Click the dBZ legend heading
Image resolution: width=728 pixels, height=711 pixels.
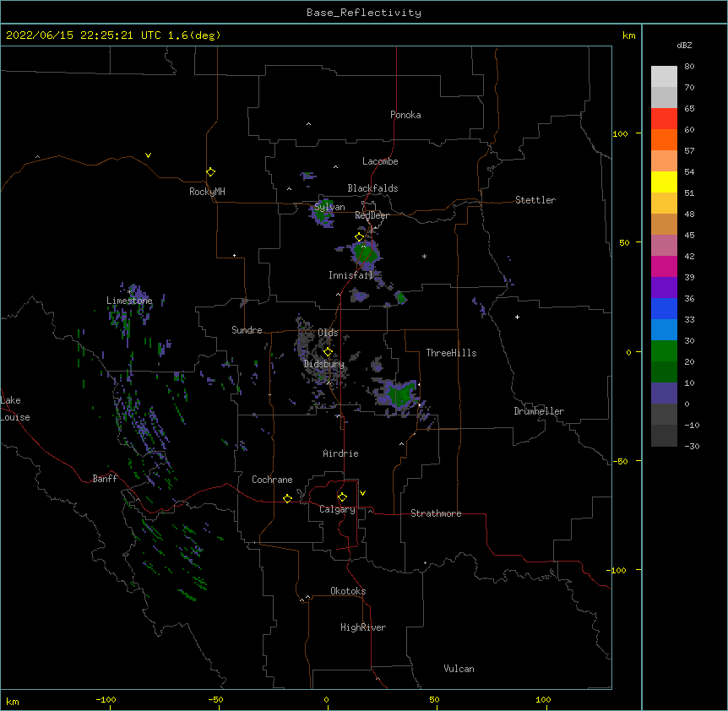[x=684, y=45]
